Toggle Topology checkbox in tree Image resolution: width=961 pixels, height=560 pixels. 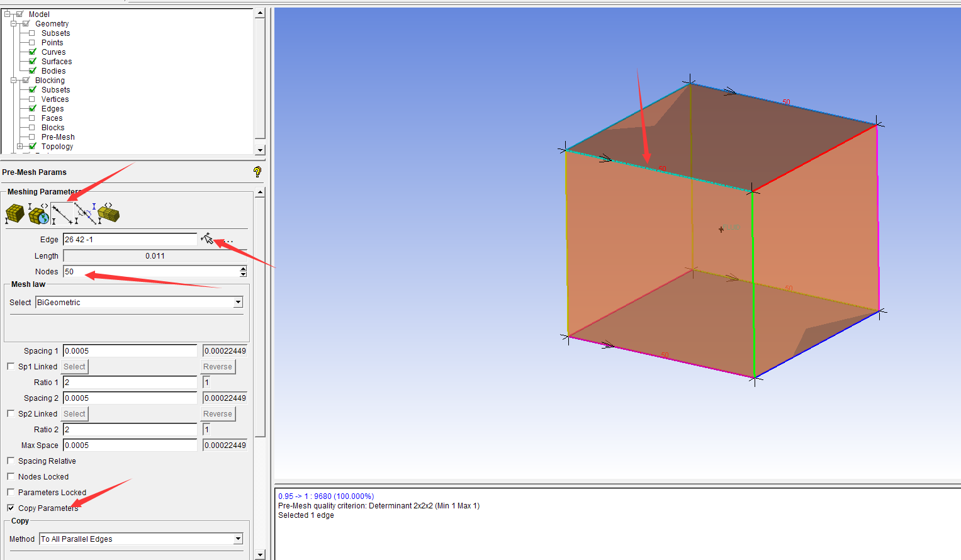coord(32,147)
